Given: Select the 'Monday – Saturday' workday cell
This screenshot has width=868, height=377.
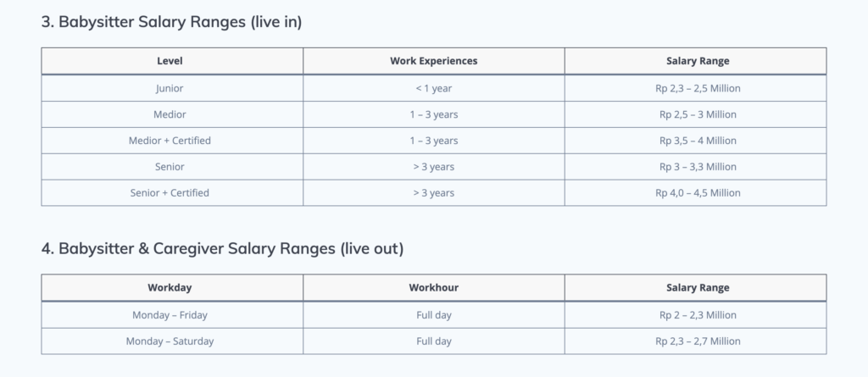Looking at the screenshot, I should pos(170,341).
